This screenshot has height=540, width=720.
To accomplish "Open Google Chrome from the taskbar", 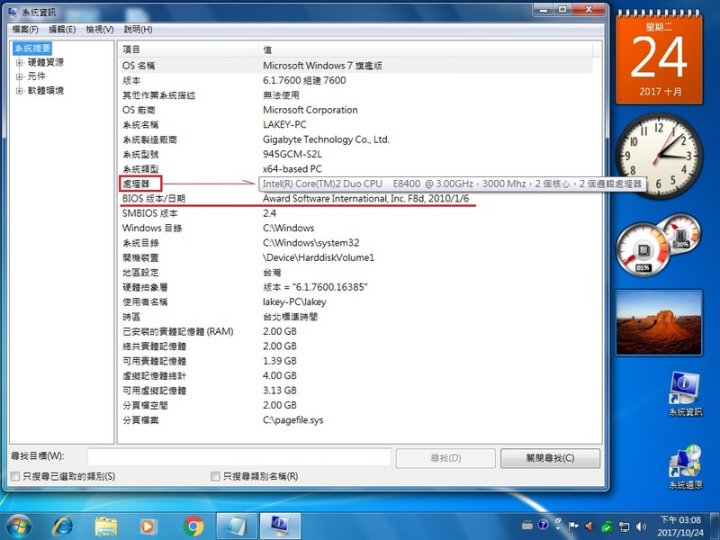I will click(x=193, y=526).
